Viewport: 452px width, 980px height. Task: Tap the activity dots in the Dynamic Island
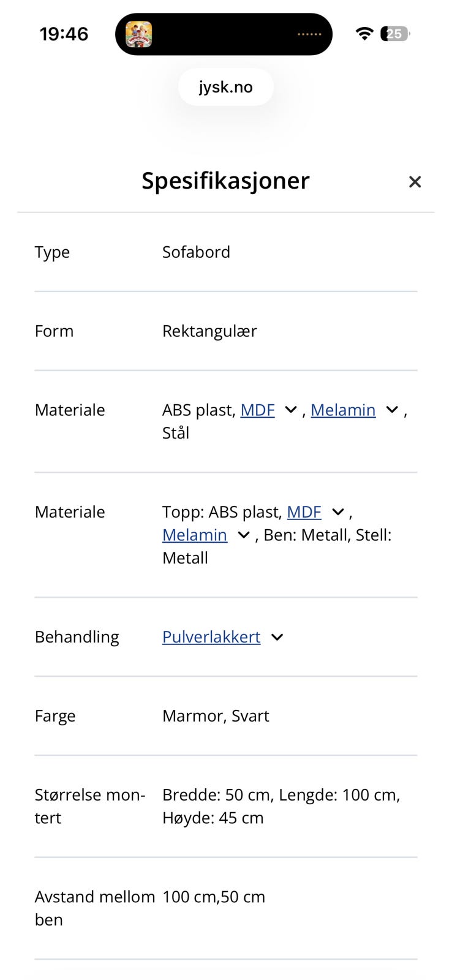pyautogui.click(x=309, y=34)
